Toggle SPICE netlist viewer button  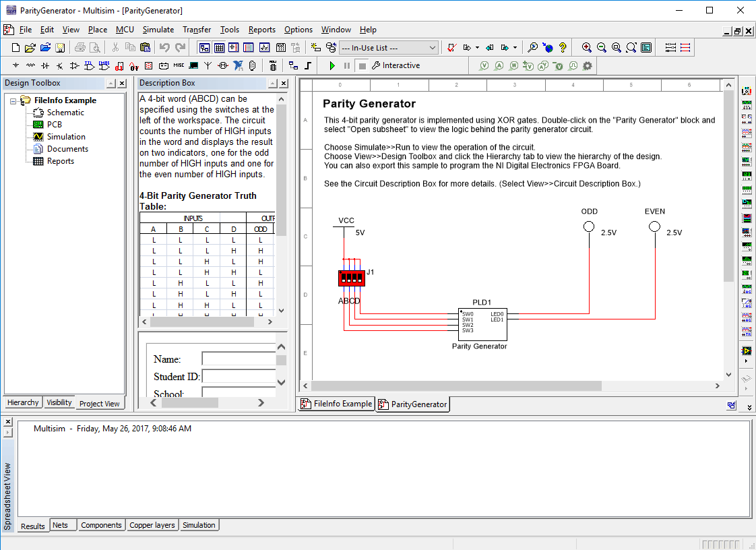[234, 47]
